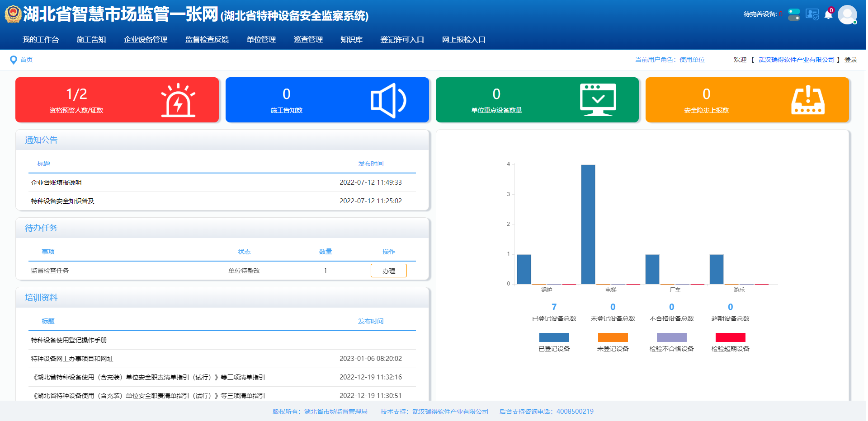The width and height of the screenshot is (868, 421).
Task: Open the 企业设备管理 menu
Action: (146, 40)
